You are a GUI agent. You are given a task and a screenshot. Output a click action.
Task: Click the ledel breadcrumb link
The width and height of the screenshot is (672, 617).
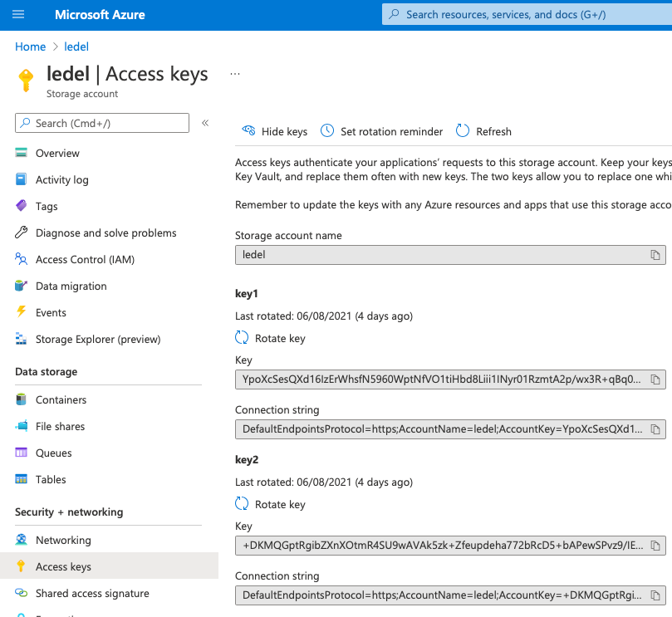(x=76, y=47)
